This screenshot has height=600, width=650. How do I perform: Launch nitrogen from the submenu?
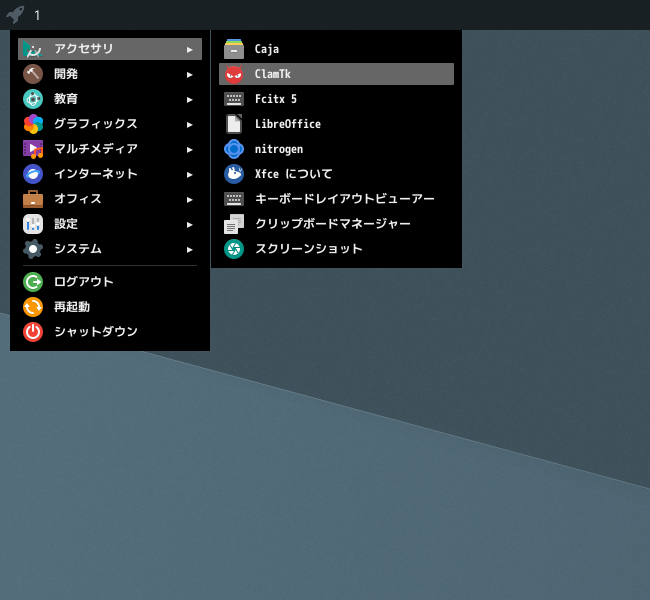[x=336, y=149]
